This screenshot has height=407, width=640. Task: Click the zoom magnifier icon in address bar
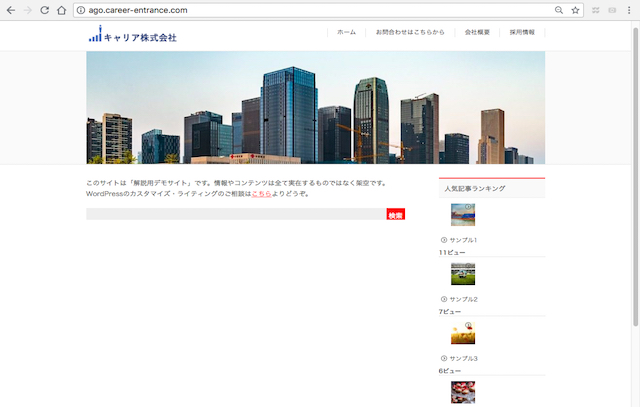click(559, 10)
